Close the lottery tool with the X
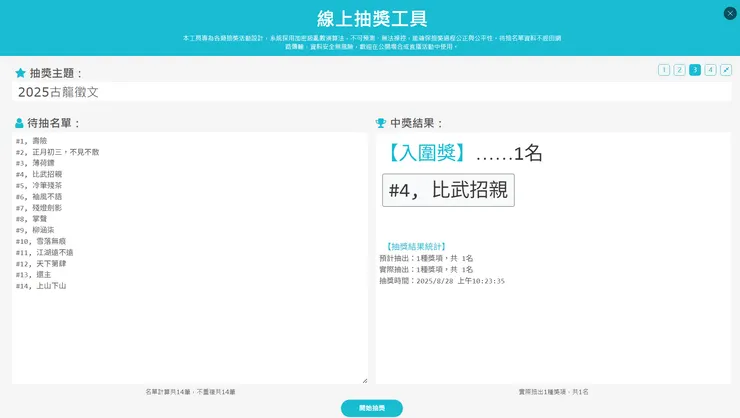 [730, 13]
